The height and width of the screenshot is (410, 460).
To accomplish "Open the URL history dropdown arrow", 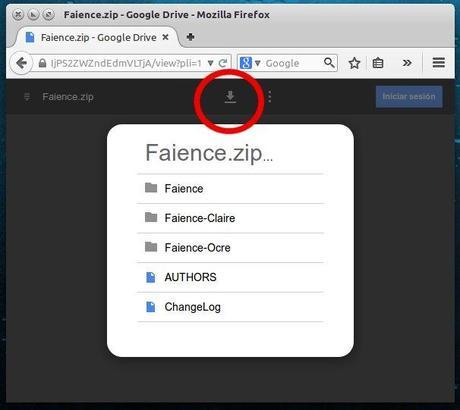I will click(210, 63).
